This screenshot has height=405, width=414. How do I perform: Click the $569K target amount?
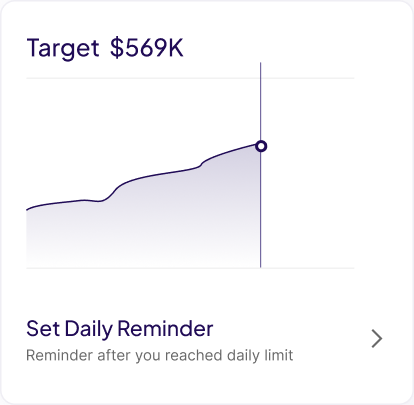point(147,48)
